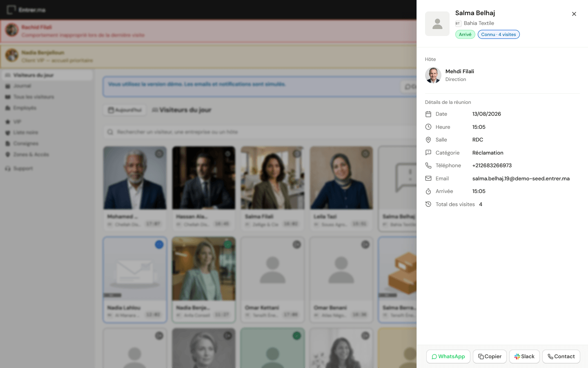Image resolution: width=588 pixels, height=368 pixels.
Task: Click the "Date" field label
Action: (441, 114)
